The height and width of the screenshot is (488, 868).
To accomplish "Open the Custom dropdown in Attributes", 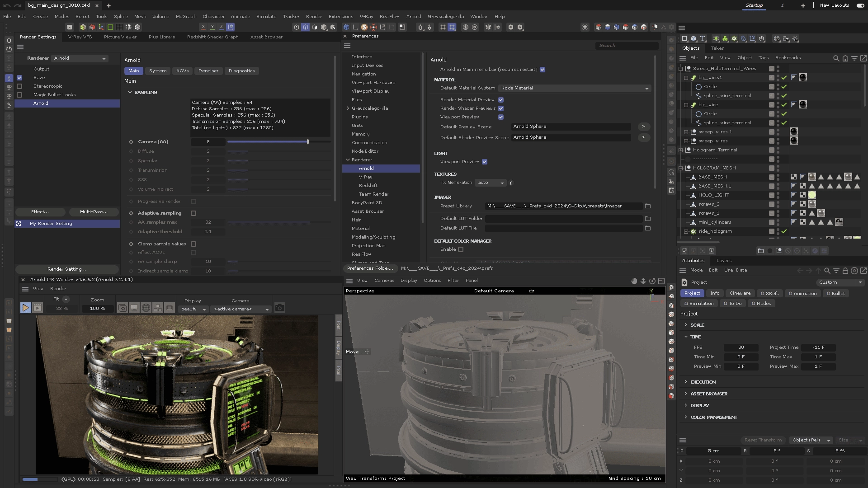I will pyautogui.click(x=840, y=282).
